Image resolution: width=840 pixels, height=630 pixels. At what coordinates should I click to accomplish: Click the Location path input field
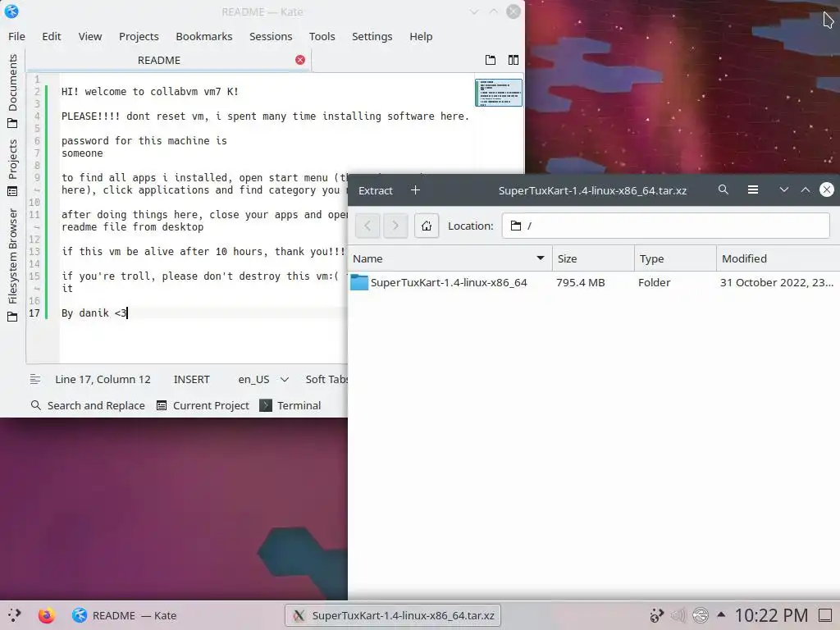[666, 226]
